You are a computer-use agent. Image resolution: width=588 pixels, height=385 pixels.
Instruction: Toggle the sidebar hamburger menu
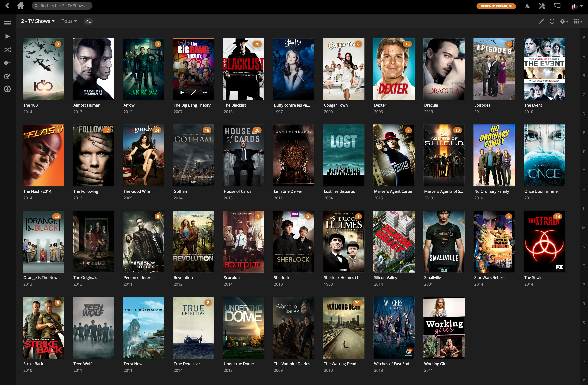(x=7, y=23)
